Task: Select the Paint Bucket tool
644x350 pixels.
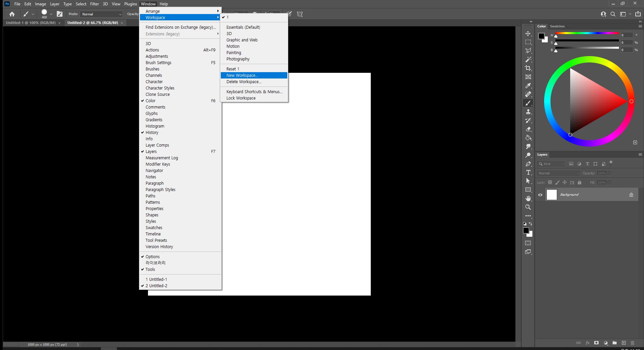Action: [528, 138]
